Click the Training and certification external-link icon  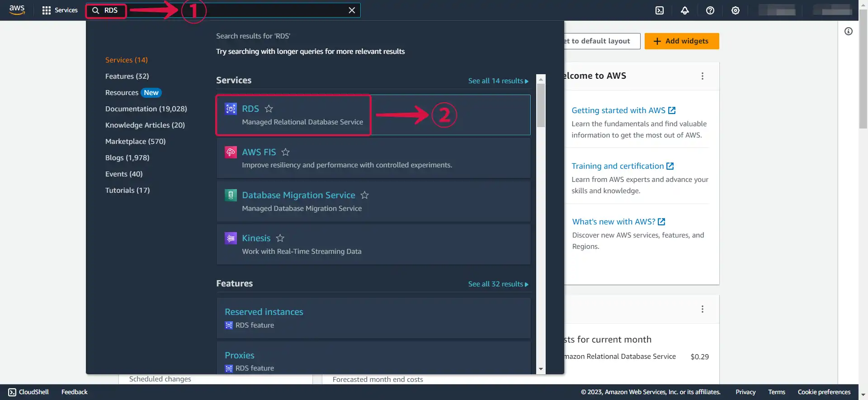(x=670, y=166)
